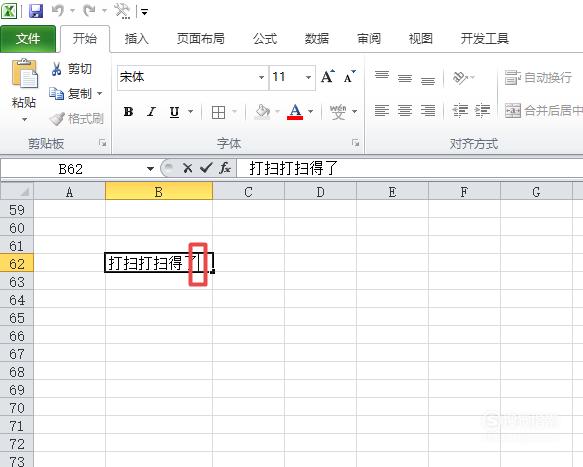Click the borders icon
Screen dimensions: 583x467
click(218, 112)
